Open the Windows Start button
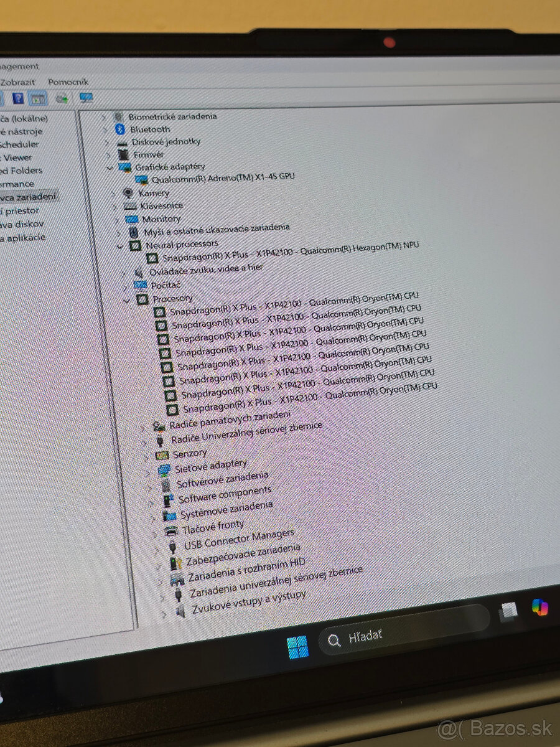This screenshot has width=560, height=747. point(297,647)
